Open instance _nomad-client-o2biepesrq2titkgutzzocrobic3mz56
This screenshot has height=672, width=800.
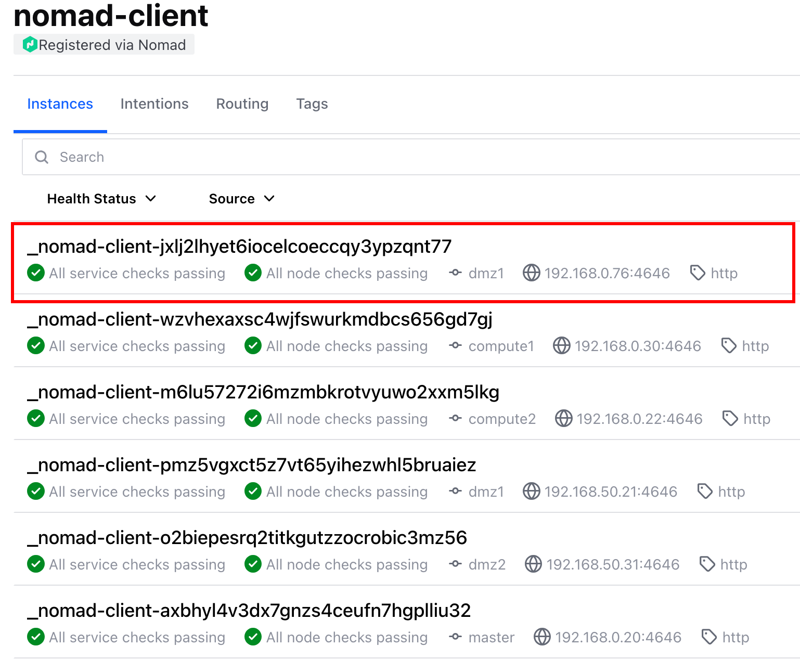click(x=247, y=537)
